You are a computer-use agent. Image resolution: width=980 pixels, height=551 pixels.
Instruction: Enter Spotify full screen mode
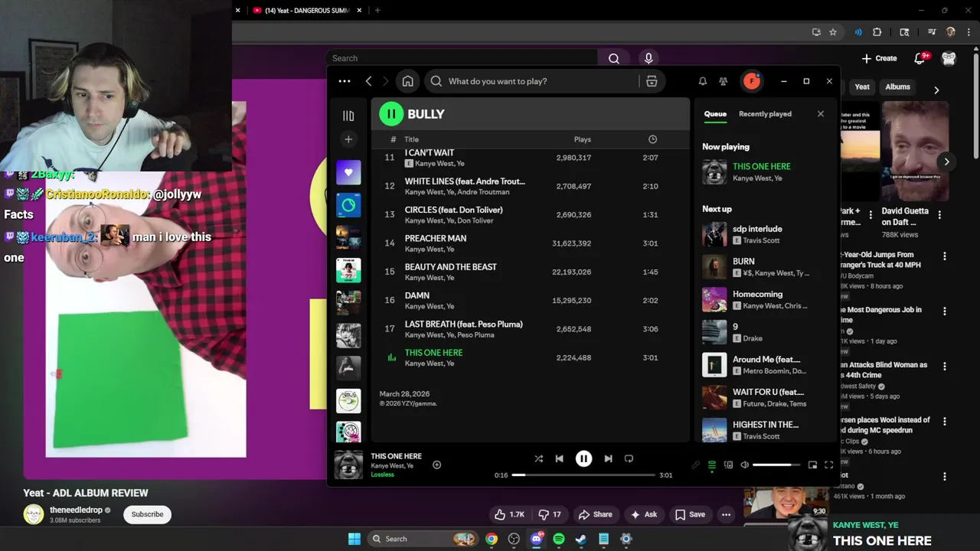pyautogui.click(x=828, y=465)
